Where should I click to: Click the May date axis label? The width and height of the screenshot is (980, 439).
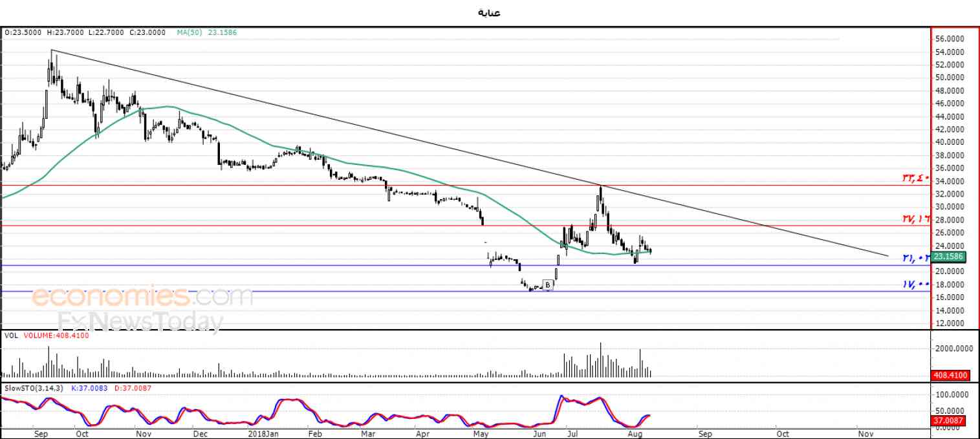pos(481,433)
